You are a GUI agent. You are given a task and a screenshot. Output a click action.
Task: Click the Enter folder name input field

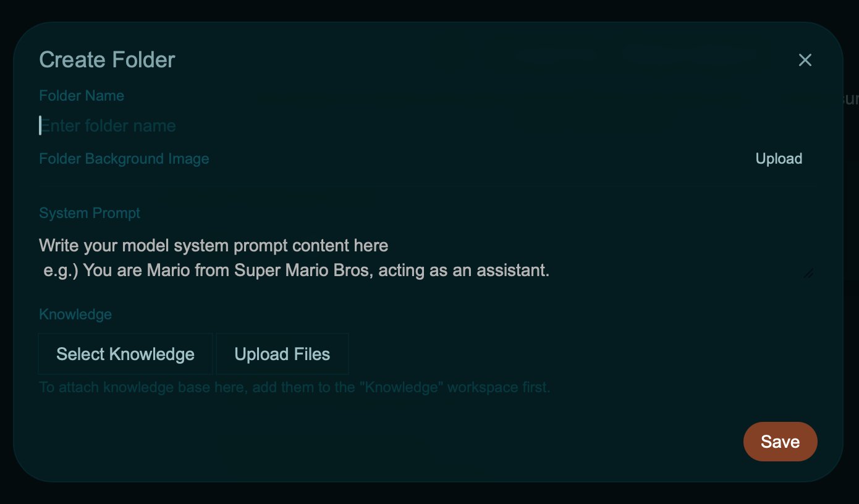185,125
